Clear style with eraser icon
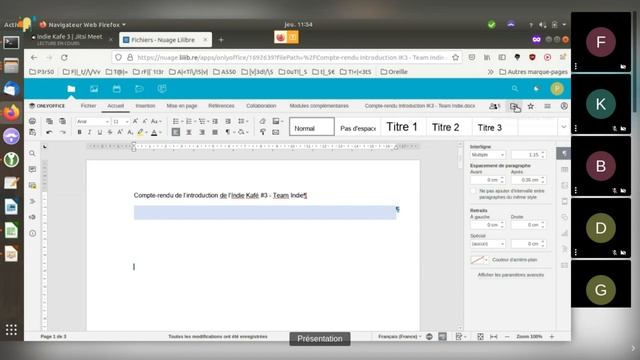640x360 pixels. (262, 121)
